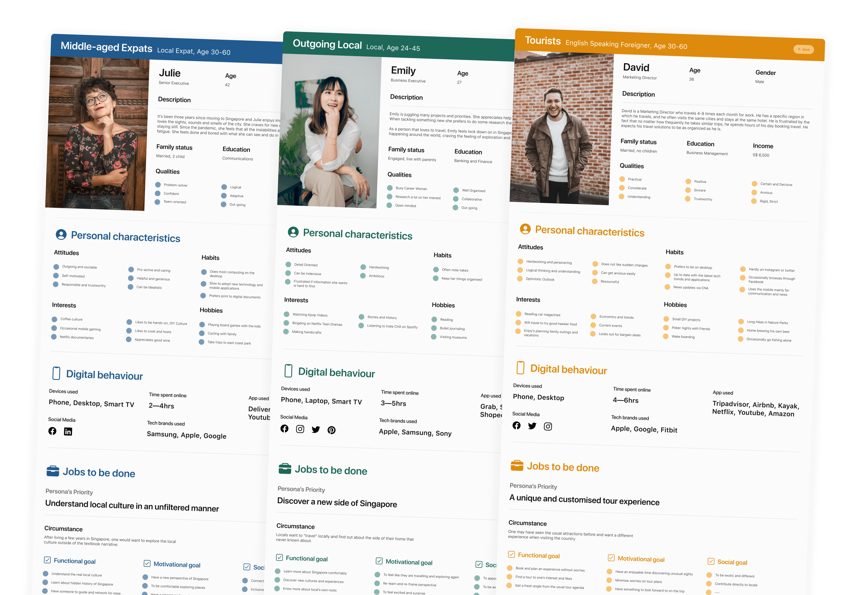
Task: Click the green Busy Career Woman dot
Action: click(390, 188)
